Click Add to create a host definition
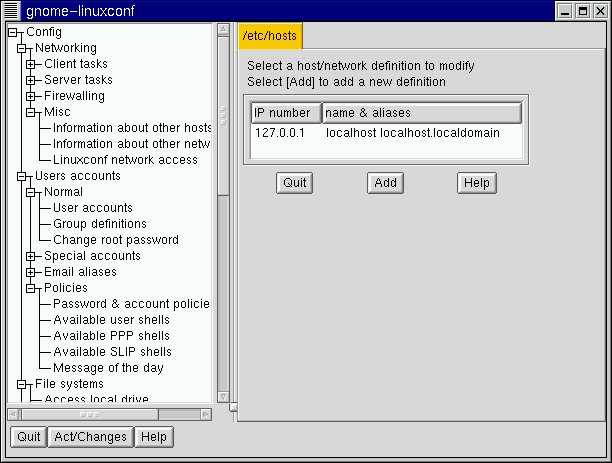 [x=385, y=183]
